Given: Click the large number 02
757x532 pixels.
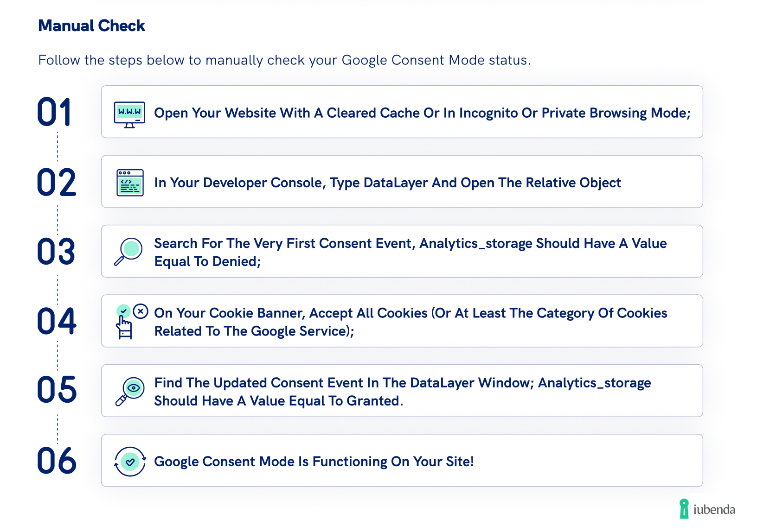Looking at the screenshot, I should pyautogui.click(x=56, y=183).
